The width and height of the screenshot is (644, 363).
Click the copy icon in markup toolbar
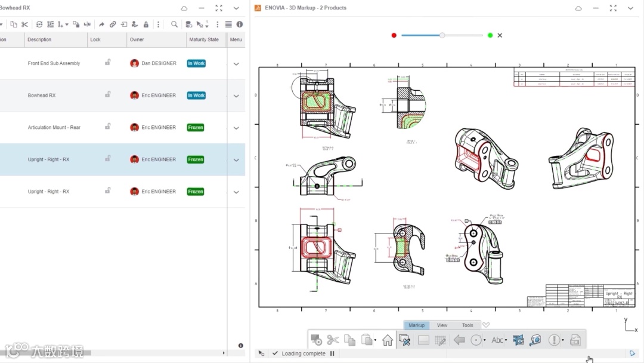tap(349, 340)
